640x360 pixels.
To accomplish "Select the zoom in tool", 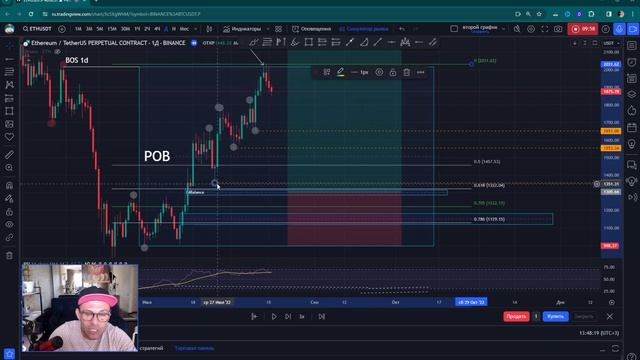I will (9, 168).
